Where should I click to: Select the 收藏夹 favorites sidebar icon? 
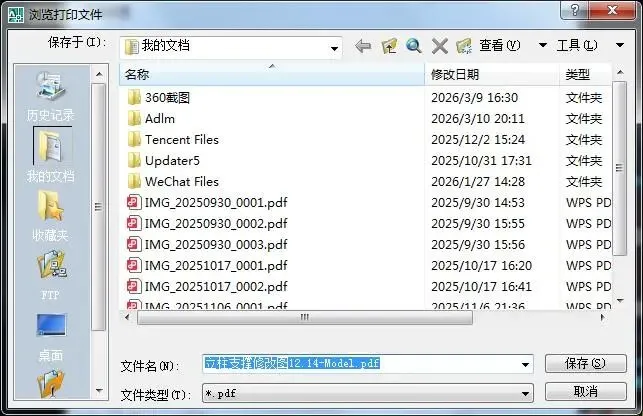[50, 216]
